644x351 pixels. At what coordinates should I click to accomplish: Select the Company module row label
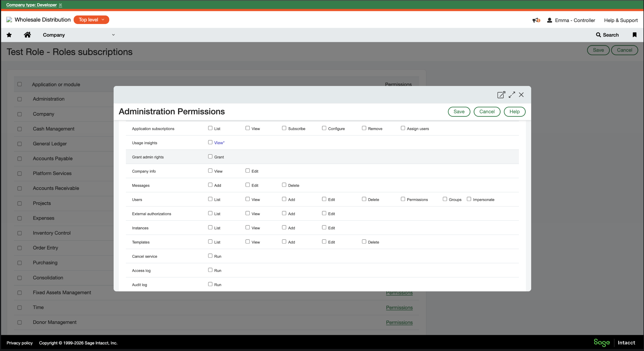click(43, 114)
